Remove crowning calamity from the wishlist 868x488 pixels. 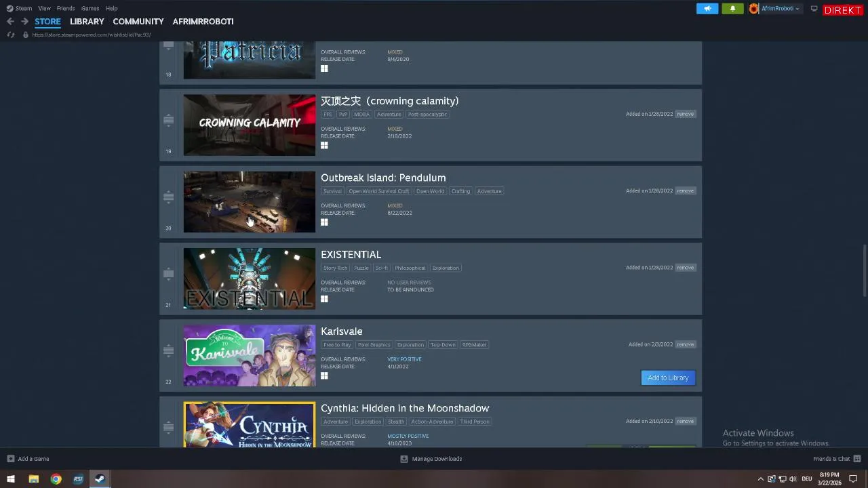coord(685,114)
